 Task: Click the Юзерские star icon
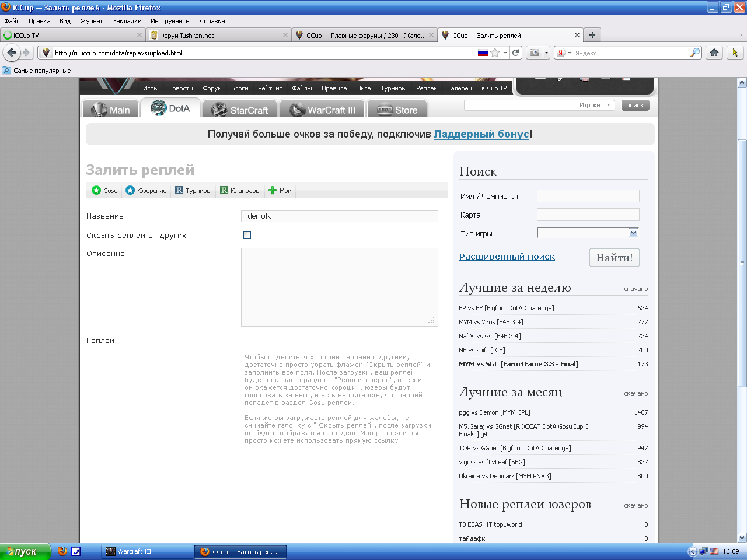[x=130, y=190]
